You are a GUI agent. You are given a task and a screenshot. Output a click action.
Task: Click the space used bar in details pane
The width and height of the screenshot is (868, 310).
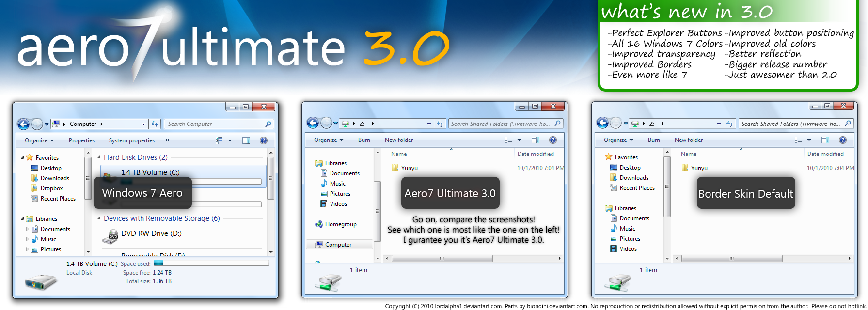click(x=211, y=263)
